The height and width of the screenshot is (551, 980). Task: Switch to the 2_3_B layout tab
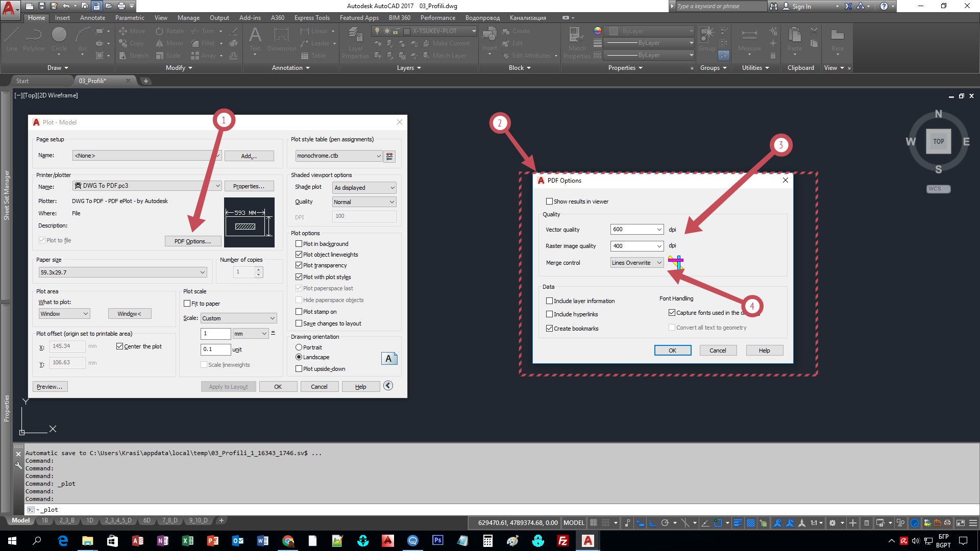coord(67,520)
